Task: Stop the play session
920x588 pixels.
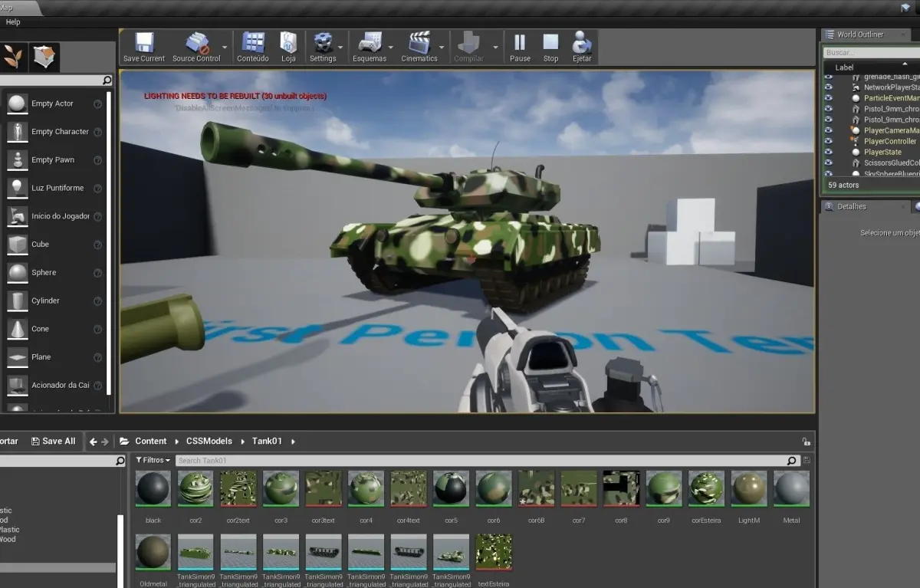Action: click(550, 47)
